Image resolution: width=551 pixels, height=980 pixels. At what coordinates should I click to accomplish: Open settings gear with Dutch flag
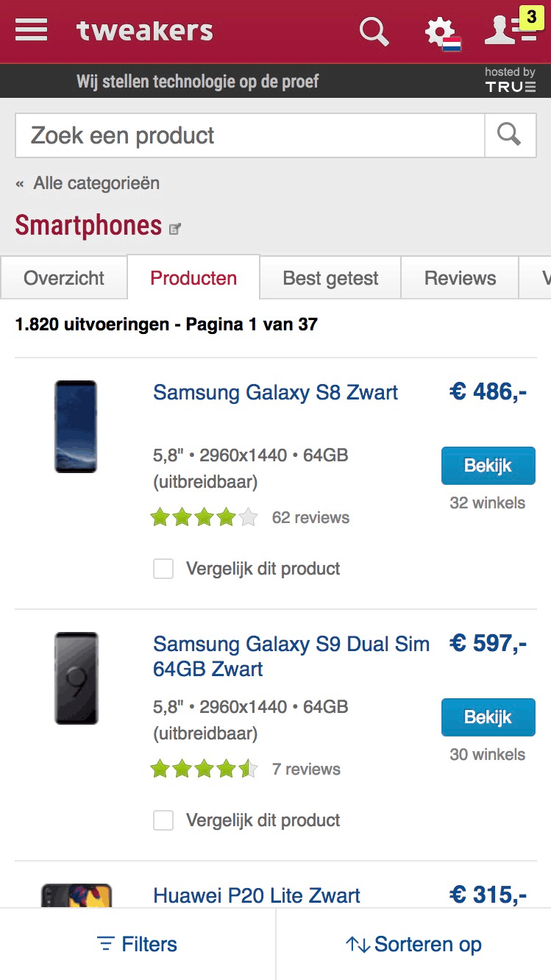coord(441,33)
